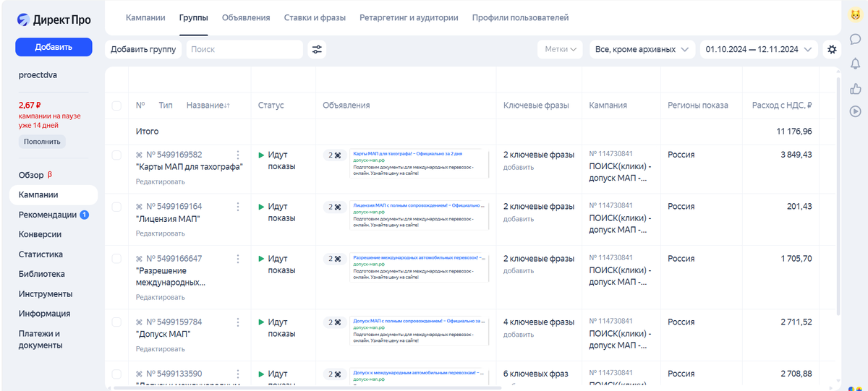The width and height of the screenshot is (868, 391).
Task: Expand the Метки dropdown
Action: coord(560,49)
